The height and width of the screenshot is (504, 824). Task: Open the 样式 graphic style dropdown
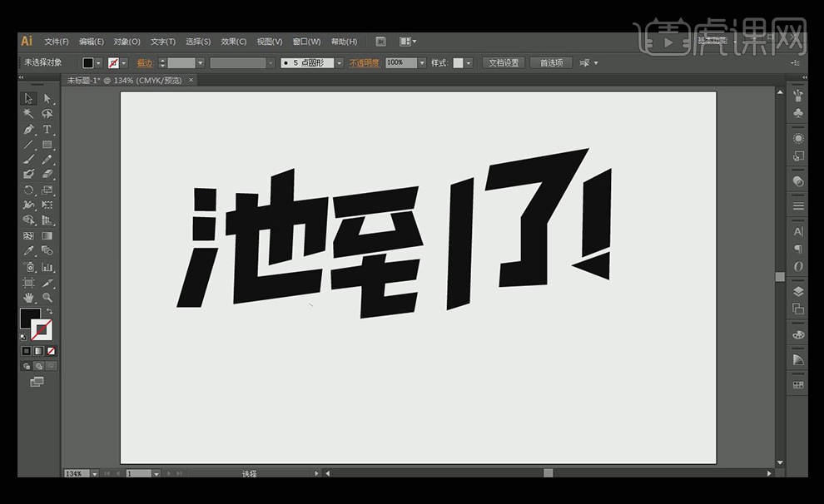point(469,63)
